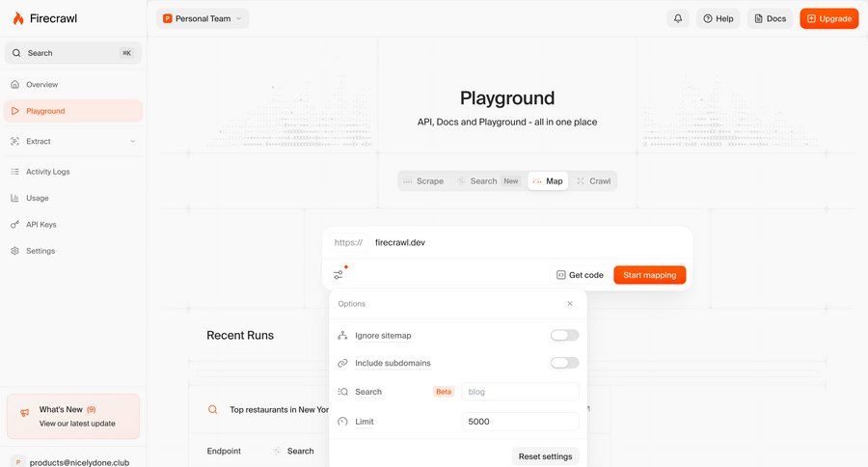Click the Start mapping button

[649, 275]
